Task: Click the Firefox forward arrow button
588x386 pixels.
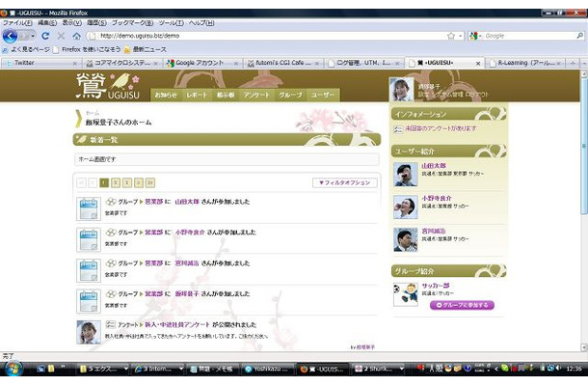Action: (x=24, y=36)
